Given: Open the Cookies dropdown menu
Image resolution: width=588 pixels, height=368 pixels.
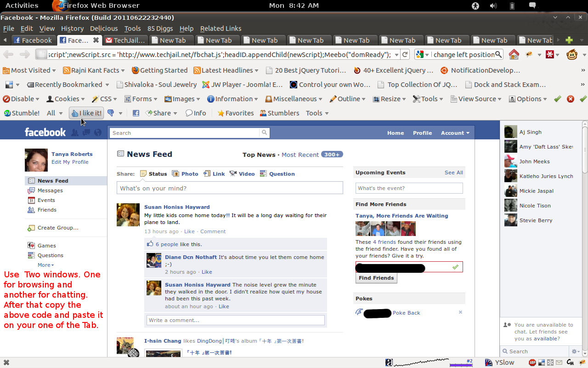Looking at the screenshot, I should [x=66, y=99].
